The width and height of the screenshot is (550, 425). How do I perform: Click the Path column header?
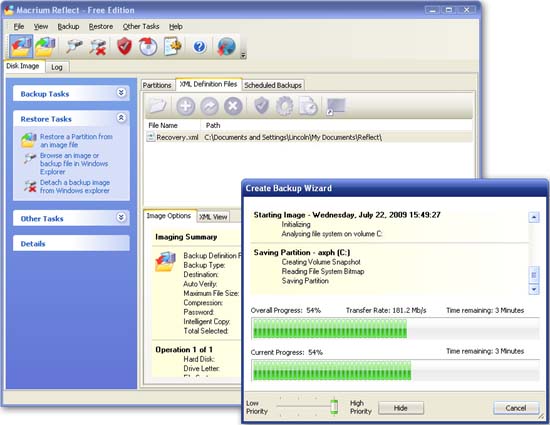[x=336, y=125]
